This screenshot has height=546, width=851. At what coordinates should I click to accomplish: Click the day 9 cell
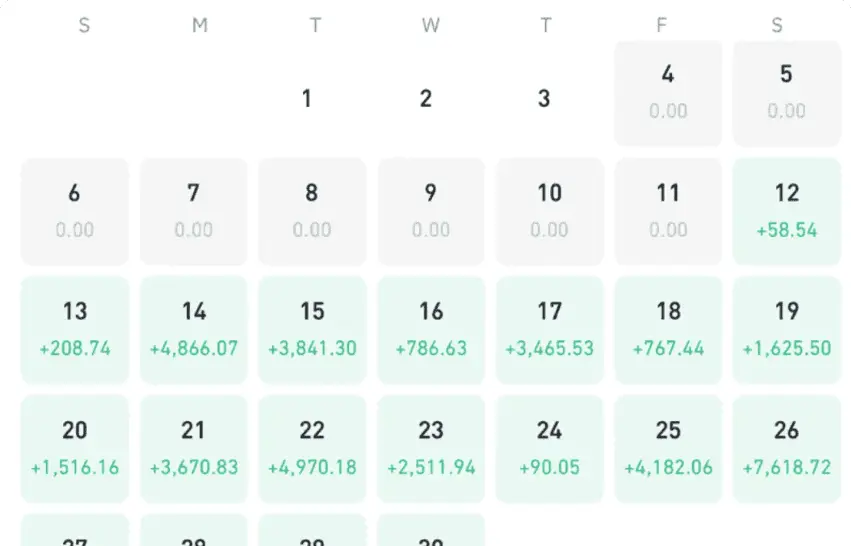click(x=431, y=212)
